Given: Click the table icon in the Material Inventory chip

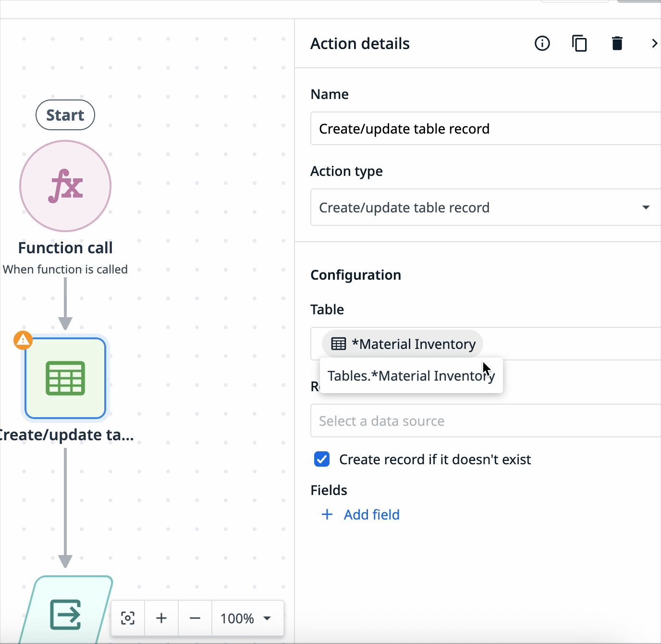Looking at the screenshot, I should tap(339, 343).
